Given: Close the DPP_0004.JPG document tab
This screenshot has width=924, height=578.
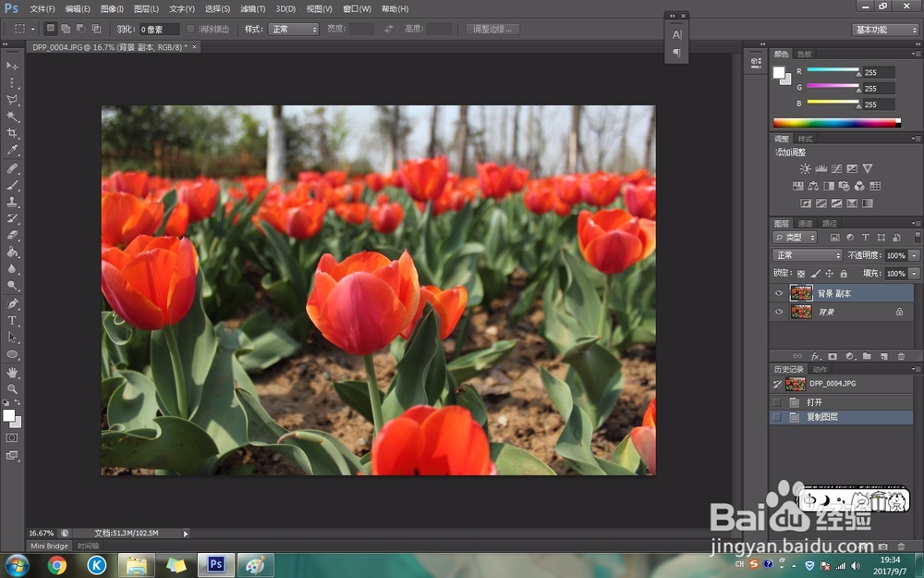Looking at the screenshot, I should [194, 46].
